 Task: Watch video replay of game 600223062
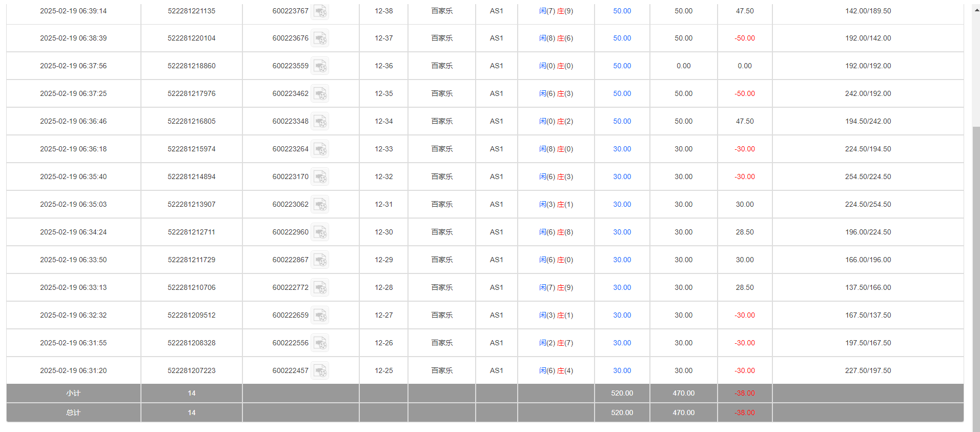coord(320,205)
